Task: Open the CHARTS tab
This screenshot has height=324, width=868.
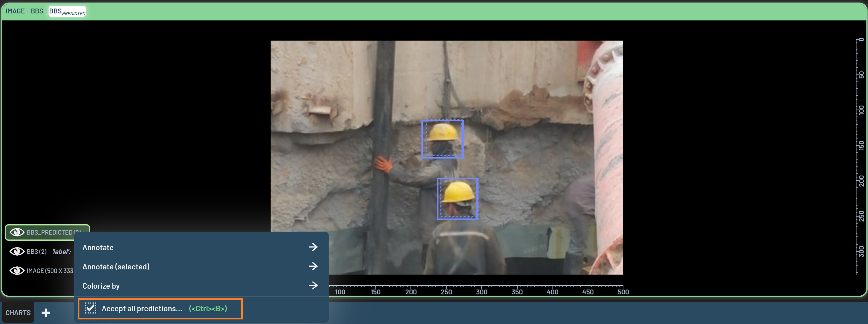Action: (18, 313)
